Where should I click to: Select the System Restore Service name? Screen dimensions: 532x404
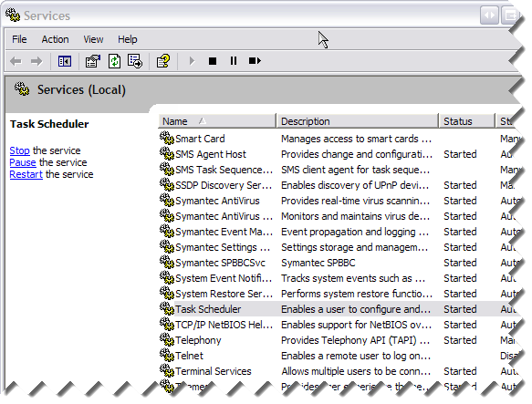pyautogui.click(x=224, y=294)
